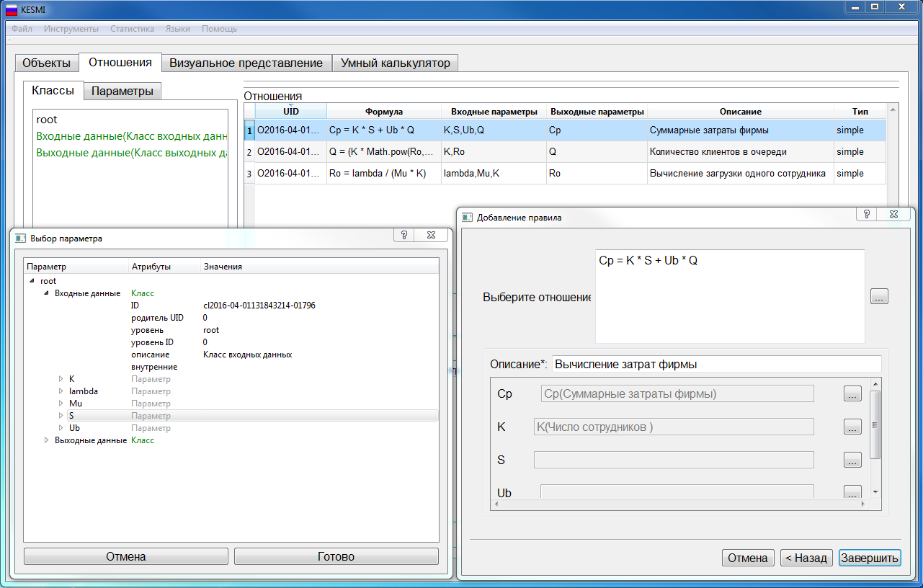Click Отмена in the Добавление правила dialog
This screenshot has height=588, width=923.
pyautogui.click(x=748, y=558)
